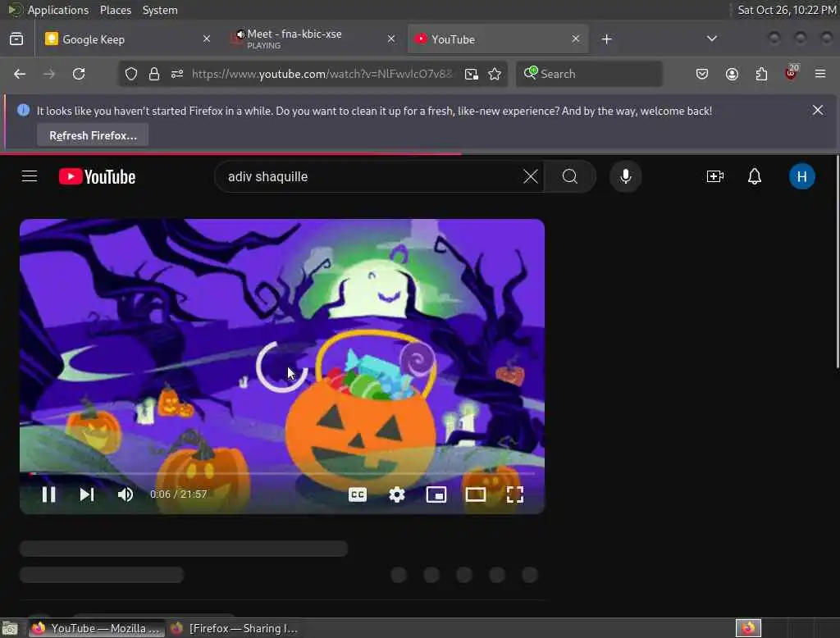This screenshot has width=840, height=638.
Task: Open Firefox View button
Action: point(16,39)
